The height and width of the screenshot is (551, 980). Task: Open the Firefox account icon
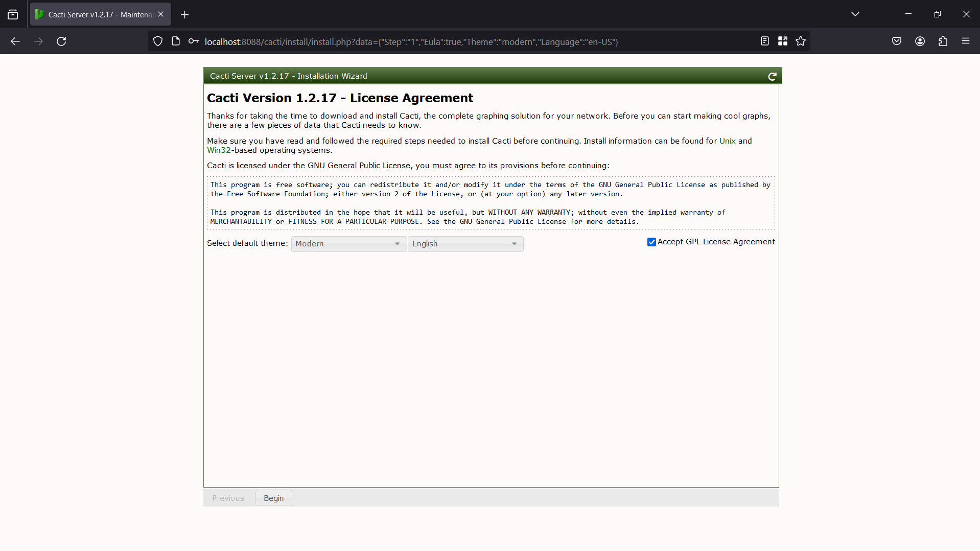(920, 41)
